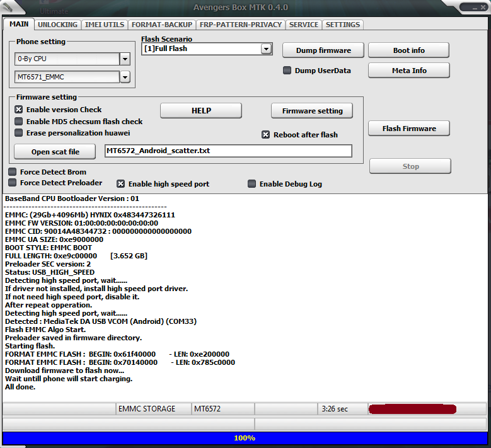This screenshot has height=448, width=491.
Task: Check Force Detect Preloader
Action: click(x=12, y=183)
